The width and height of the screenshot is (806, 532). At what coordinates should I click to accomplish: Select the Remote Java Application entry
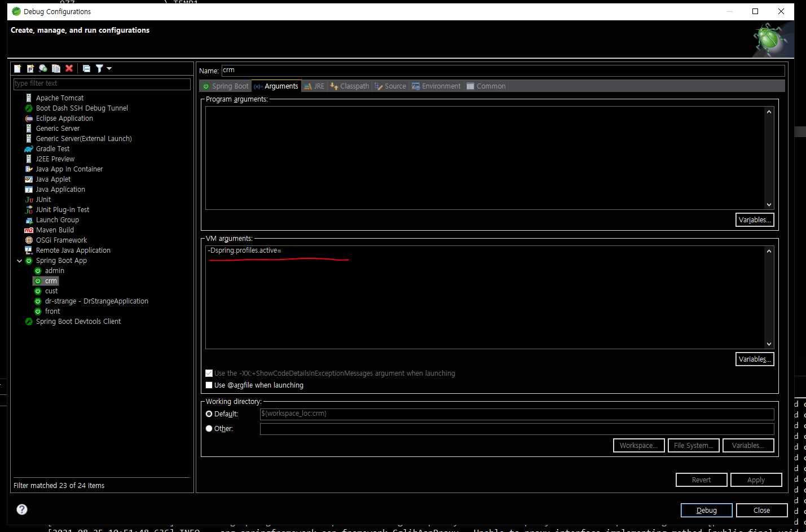point(73,250)
